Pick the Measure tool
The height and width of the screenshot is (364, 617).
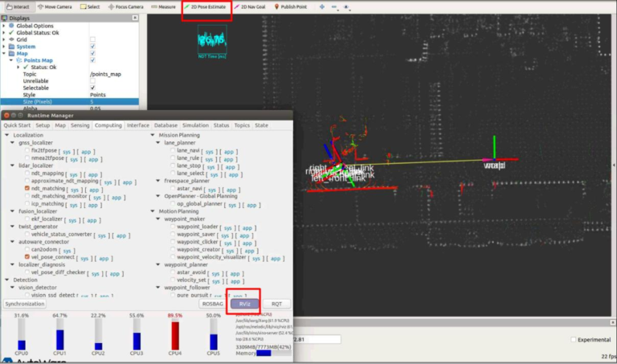coord(165,6)
